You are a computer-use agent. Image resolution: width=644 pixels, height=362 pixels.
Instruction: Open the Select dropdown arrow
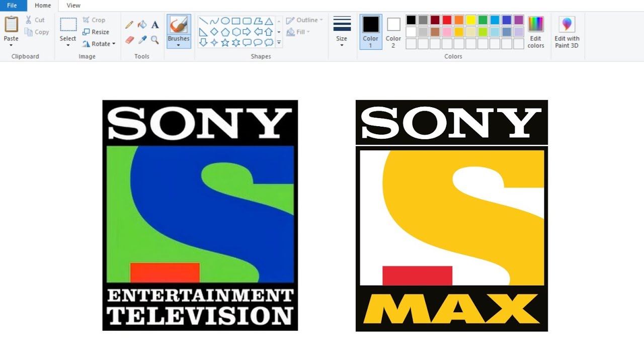68,45
